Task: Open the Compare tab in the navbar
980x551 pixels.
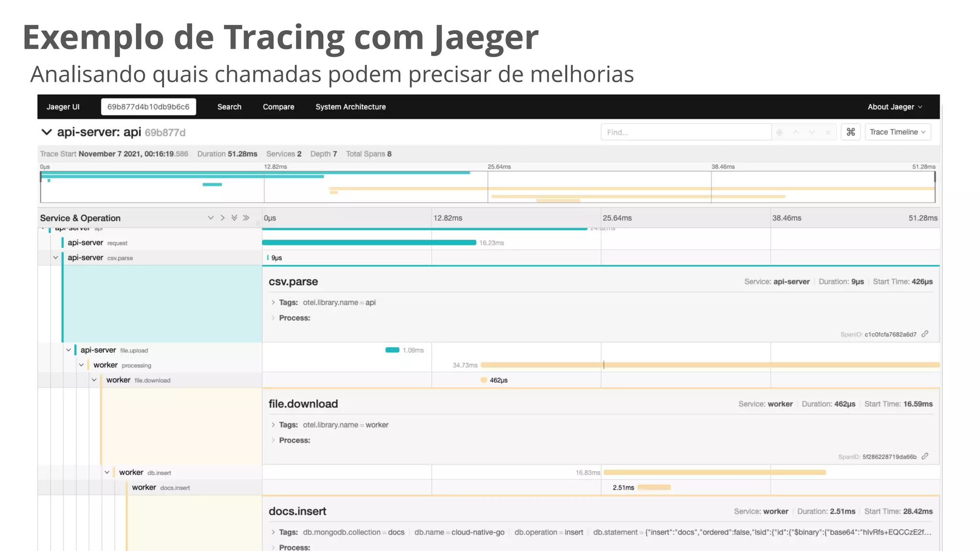Action: click(278, 107)
